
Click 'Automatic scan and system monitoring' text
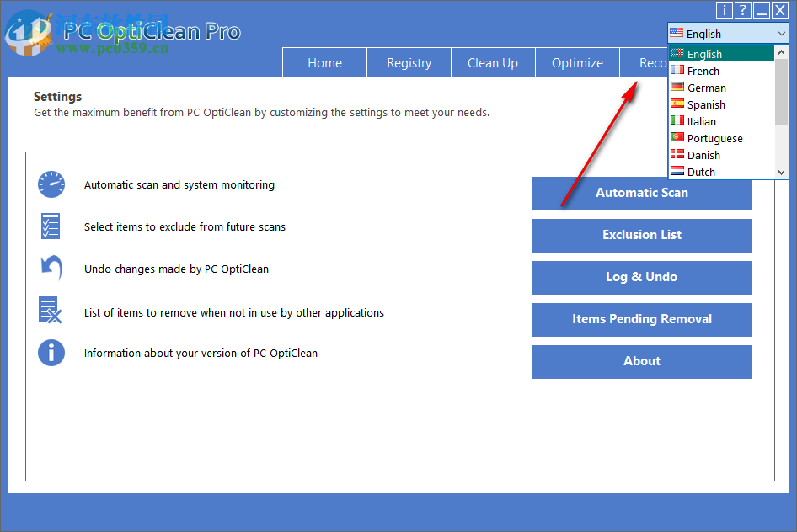pyautogui.click(x=179, y=185)
